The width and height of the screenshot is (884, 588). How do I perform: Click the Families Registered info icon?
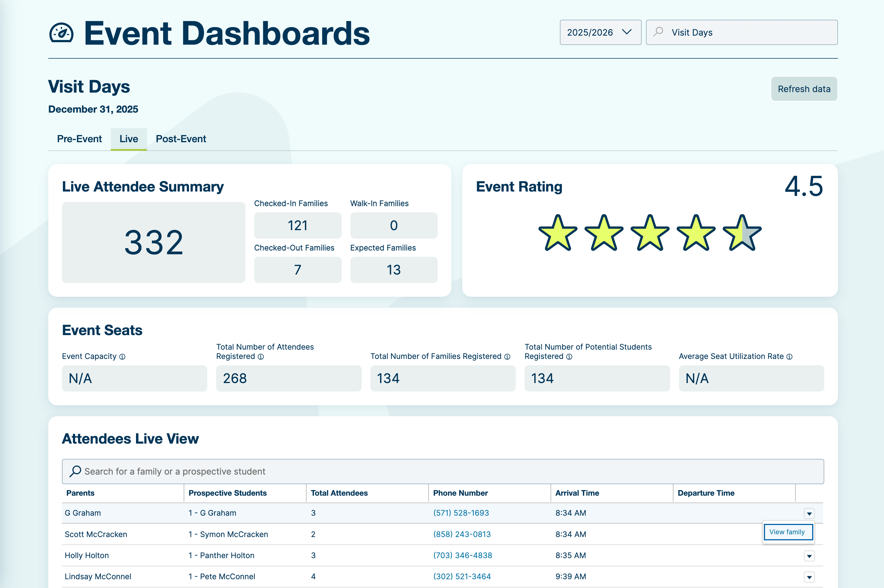[507, 357]
